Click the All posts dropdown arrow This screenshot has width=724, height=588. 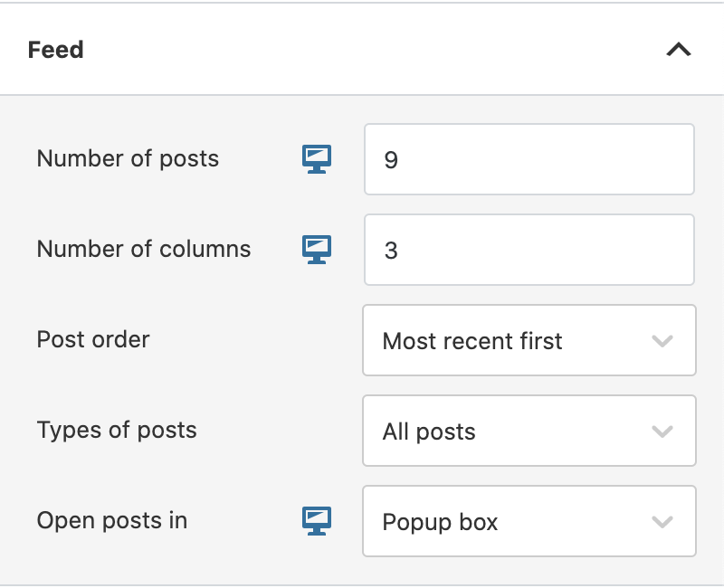pos(662,432)
